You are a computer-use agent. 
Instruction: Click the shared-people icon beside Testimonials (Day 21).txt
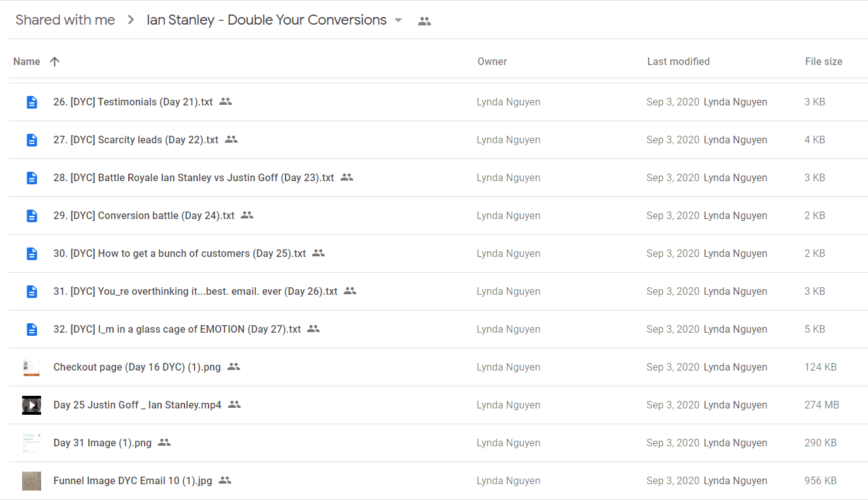click(226, 101)
